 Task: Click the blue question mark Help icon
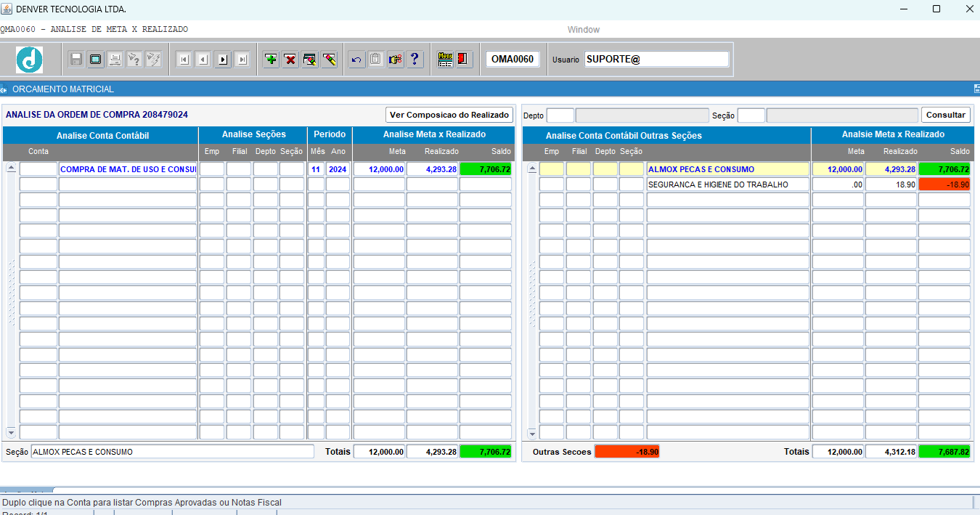click(x=415, y=60)
